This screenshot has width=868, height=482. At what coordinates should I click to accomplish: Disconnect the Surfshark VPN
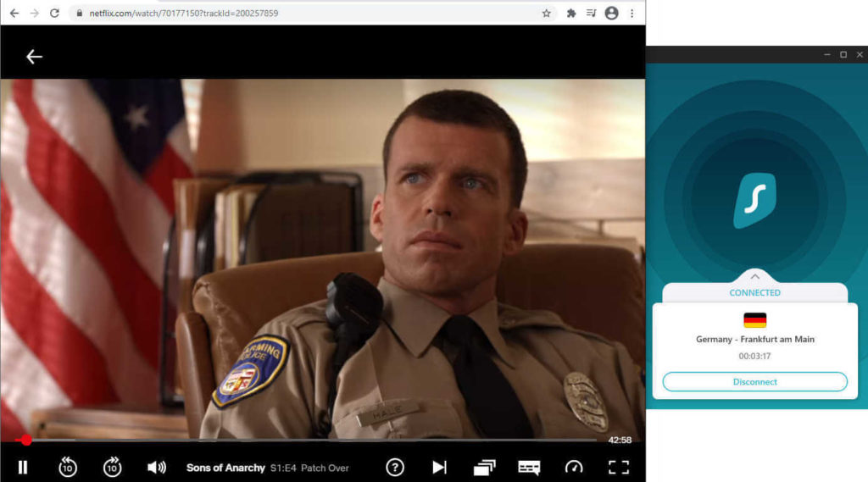coord(754,382)
